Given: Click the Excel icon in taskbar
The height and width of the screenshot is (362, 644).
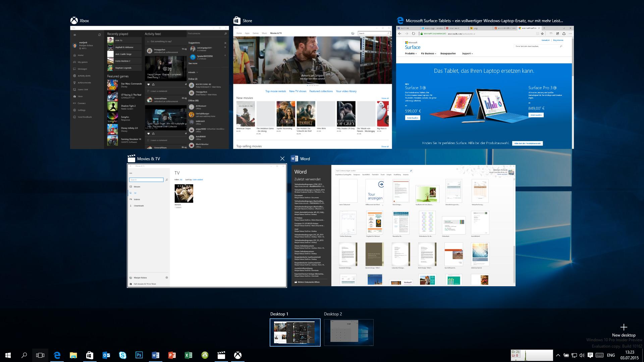Looking at the screenshot, I should [x=187, y=355].
